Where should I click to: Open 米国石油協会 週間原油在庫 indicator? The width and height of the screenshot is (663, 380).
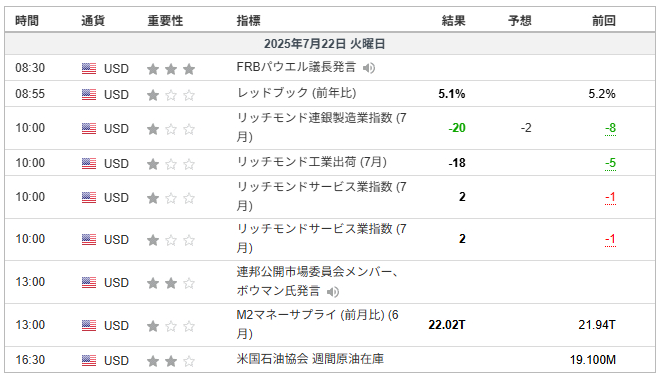tap(310, 359)
